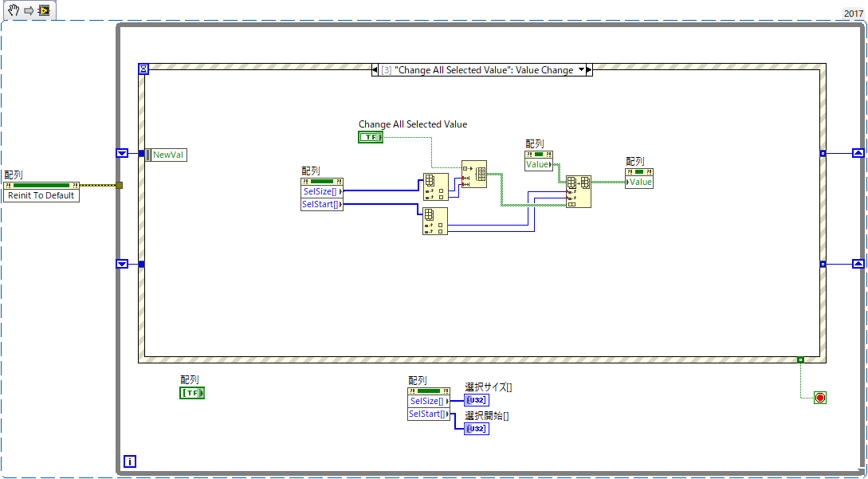Click the "Change All Selected Value" terminal label
The width and height of the screenshot is (868, 479).
pyautogui.click(x=413, y=124)
